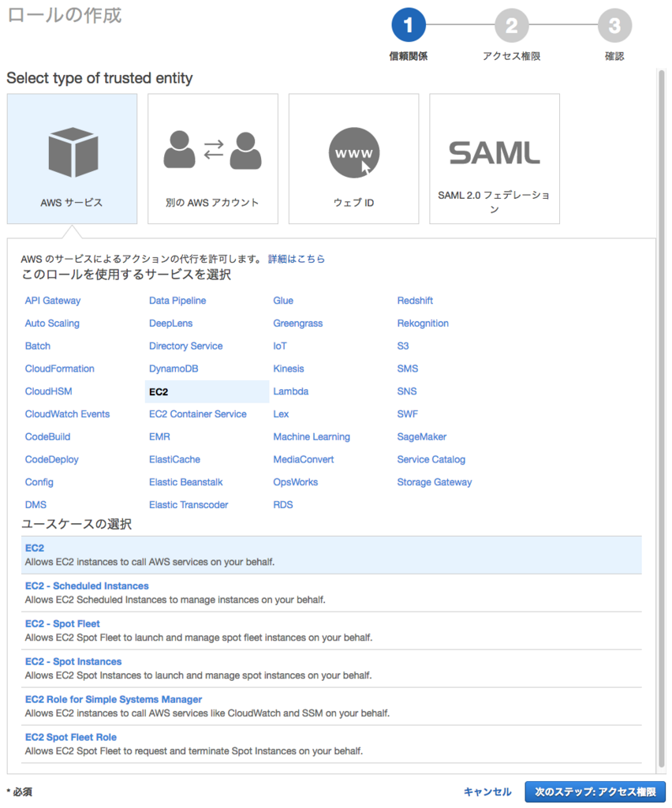The width and height of the screenshot is (672, 808).
Task: Select the SAML 2.0 フェデレーション logo card
Action: click(x=495, y=159)
